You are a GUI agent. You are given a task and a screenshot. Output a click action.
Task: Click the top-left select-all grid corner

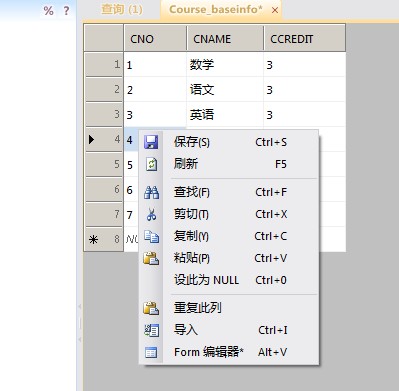click(x=104, y=38)
